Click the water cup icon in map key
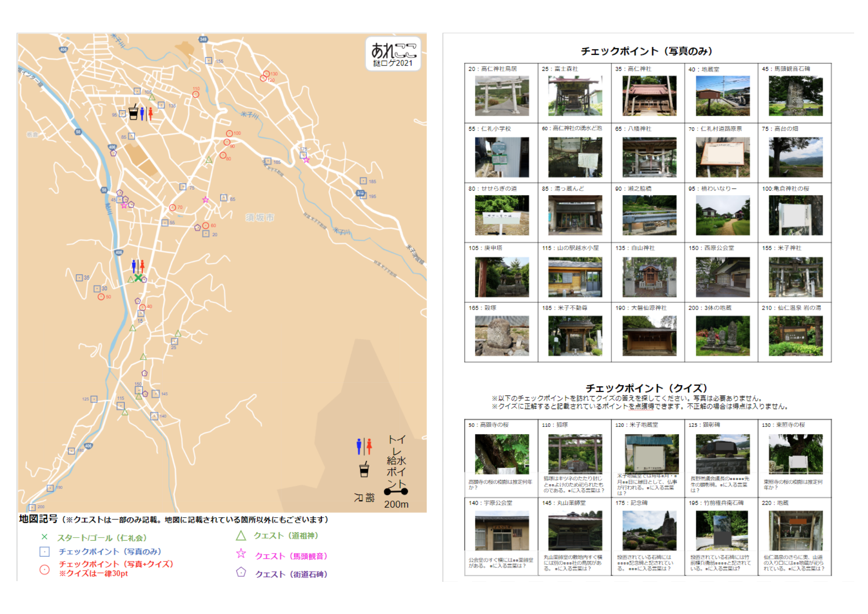This screenshot has width=868, height=614. point(364,470)
